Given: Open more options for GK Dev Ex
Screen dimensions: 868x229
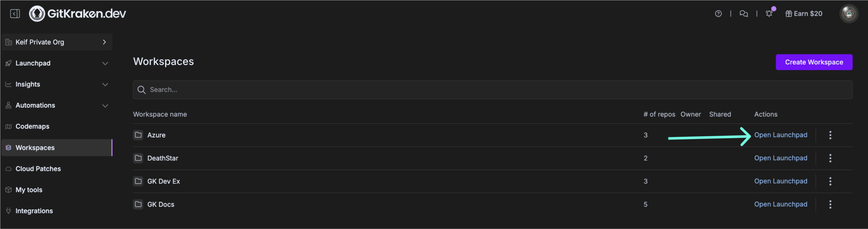Looking at the screenshot, I should tap(830, 181).
